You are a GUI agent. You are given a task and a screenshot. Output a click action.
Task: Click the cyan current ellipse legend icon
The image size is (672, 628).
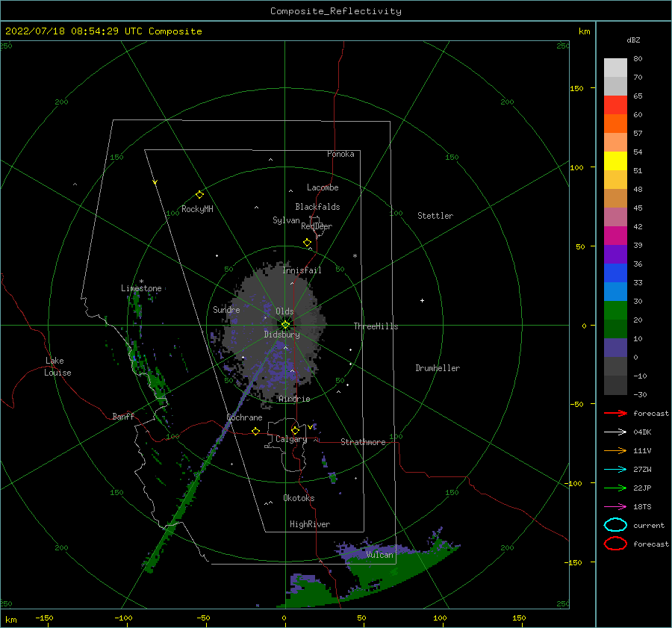[615, 525]
